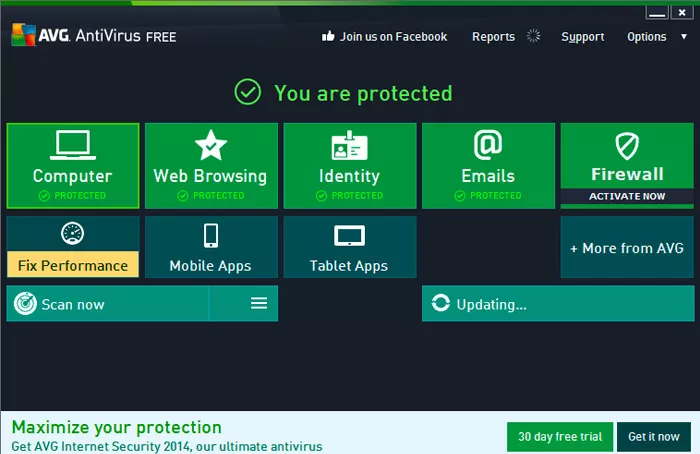Click Computer tile PROTECTED status text
The height and width of the screenshot is (454, 700).
pyautogui.click(x=80, y=196)
